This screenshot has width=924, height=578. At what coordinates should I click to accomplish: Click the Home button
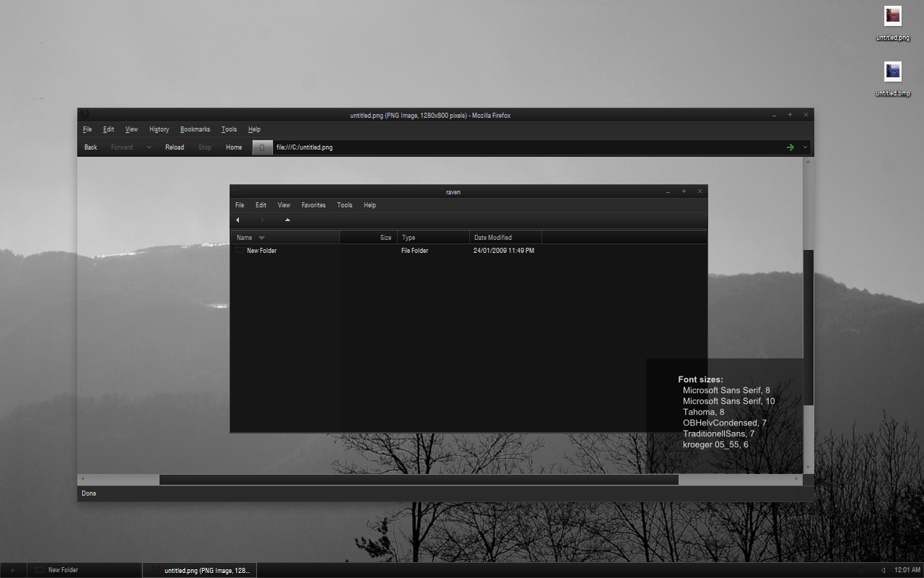click(x=234, y=147)
